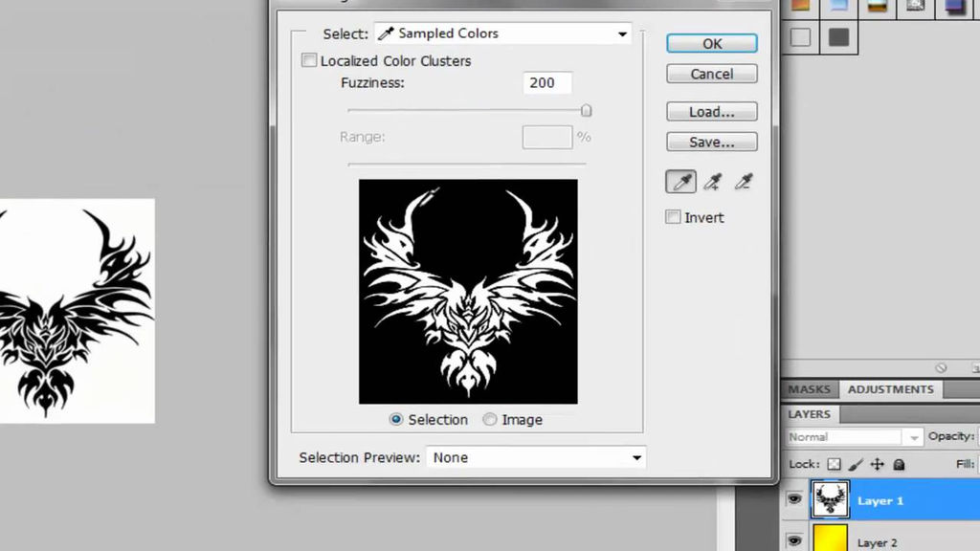Check the Invert checkbox

tap(674, 217)
